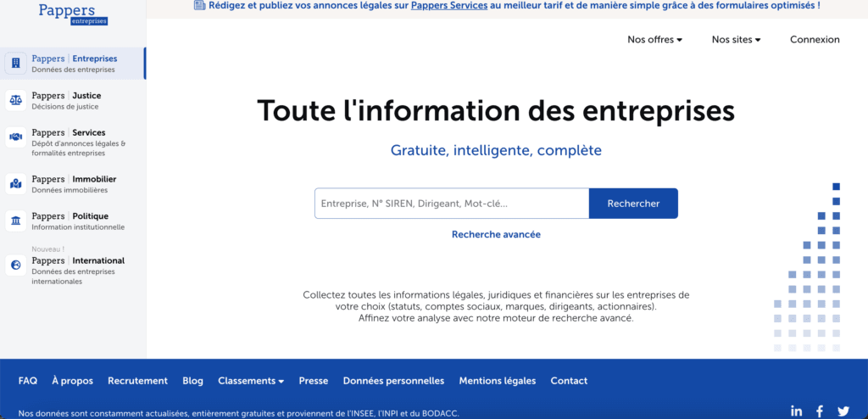Open the Classements dropdown in footer
Viewport: 868px width, 419px height.
pos(250,381)
